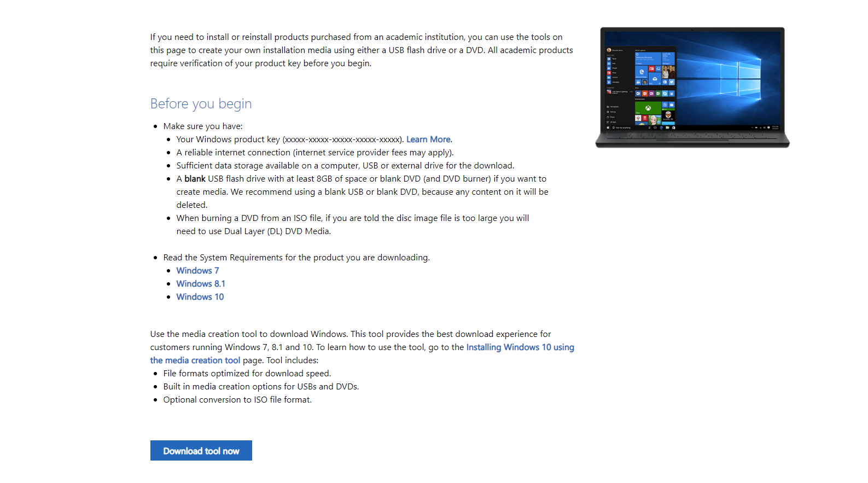
Task: Click the 'When burning a DVD from an ISO' bullet
Action: point(353,225)
